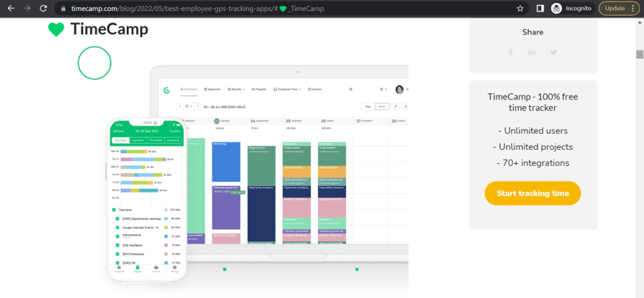This screenshot has width=644, height=298.
Task: Toggle the Total time checkbox
Action: coord(114,210)
